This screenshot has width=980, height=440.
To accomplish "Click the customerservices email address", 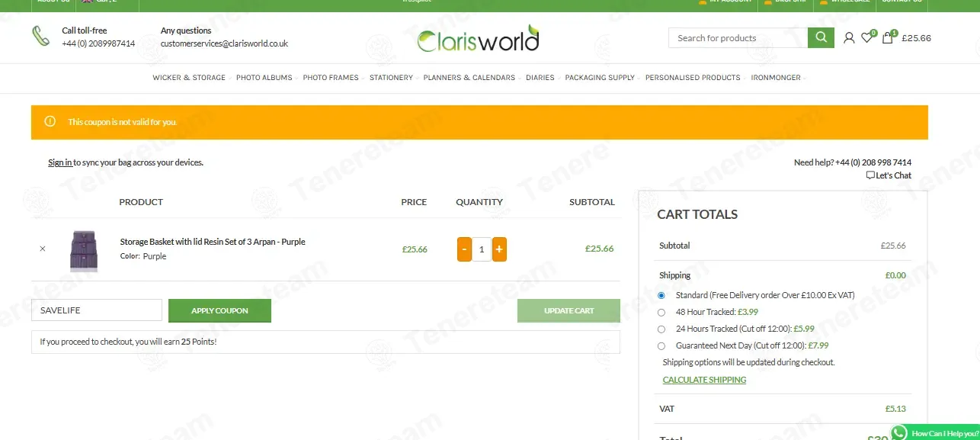I will pos(224,43).
